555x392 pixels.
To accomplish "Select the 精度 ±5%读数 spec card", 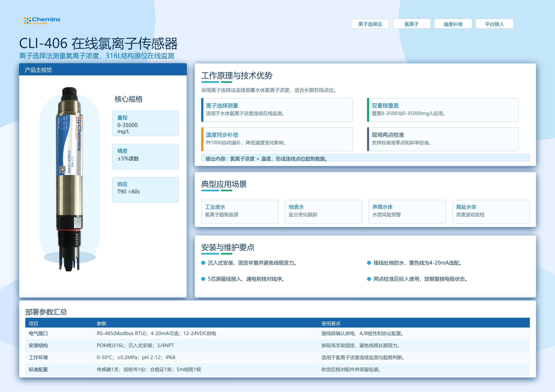I will click(145, 156).
